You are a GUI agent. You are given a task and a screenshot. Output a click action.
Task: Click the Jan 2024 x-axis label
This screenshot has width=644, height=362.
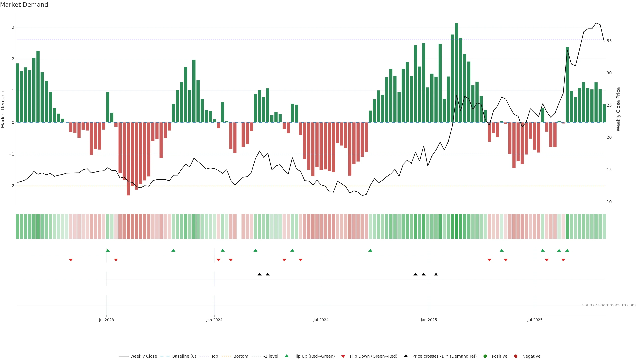coord(214,320)
